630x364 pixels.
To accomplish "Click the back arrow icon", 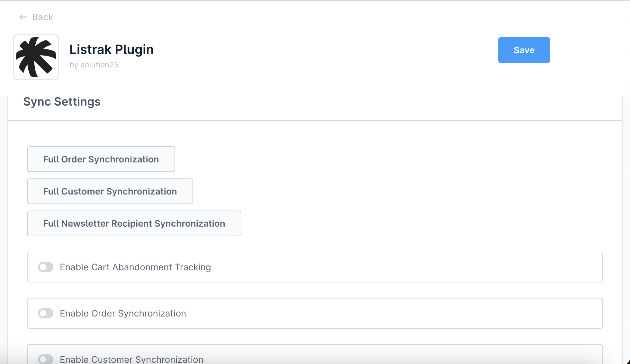I will click(x=23, y=17).
